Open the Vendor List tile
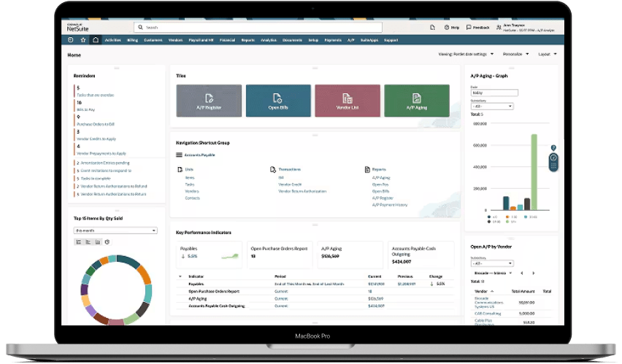 348,101
